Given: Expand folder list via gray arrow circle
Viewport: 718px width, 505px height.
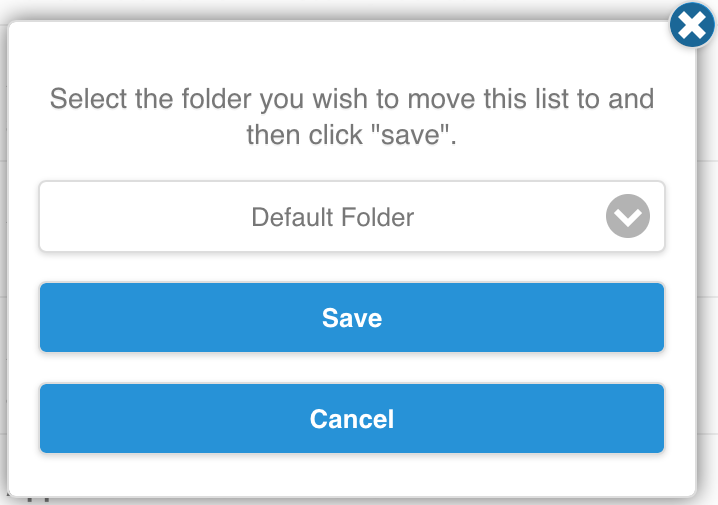Looking at the screenshot, I should click(627, 216).
